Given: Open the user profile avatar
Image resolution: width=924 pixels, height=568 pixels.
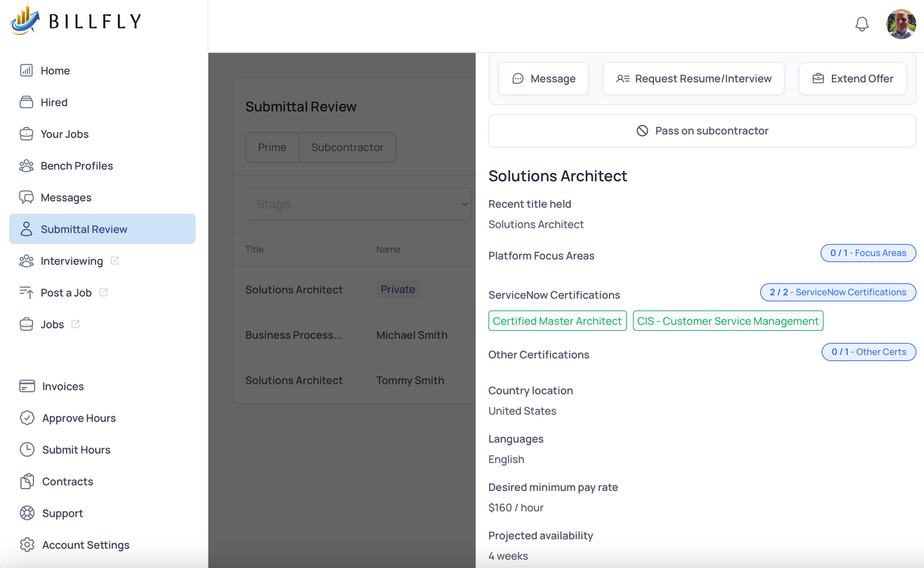Looking at the screenshot, I should click(x=901, y=24).
